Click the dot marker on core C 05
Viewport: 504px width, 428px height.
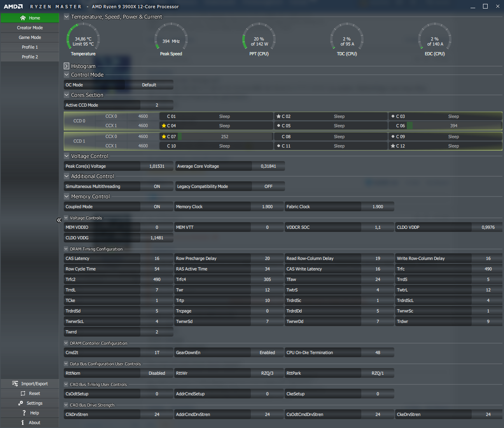coord(278,126)
